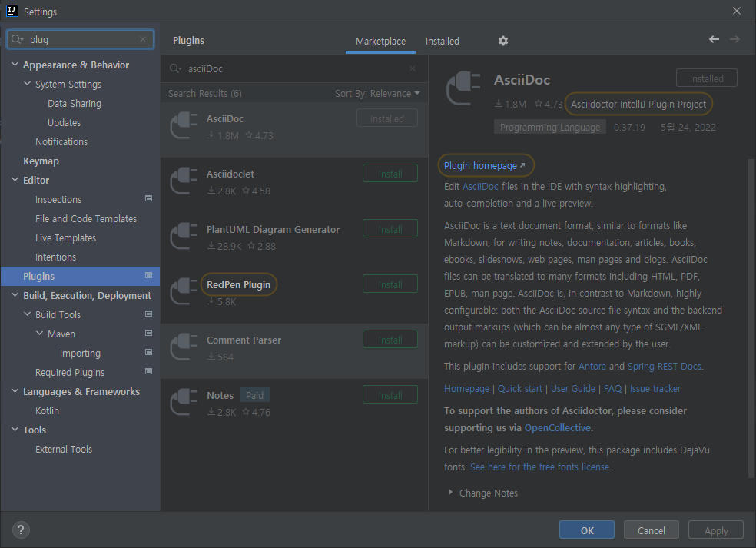Screen dimensions: 756x548
Task: Click the AsciiDoc plugin icon in results
Action: [x=184, y=125]
